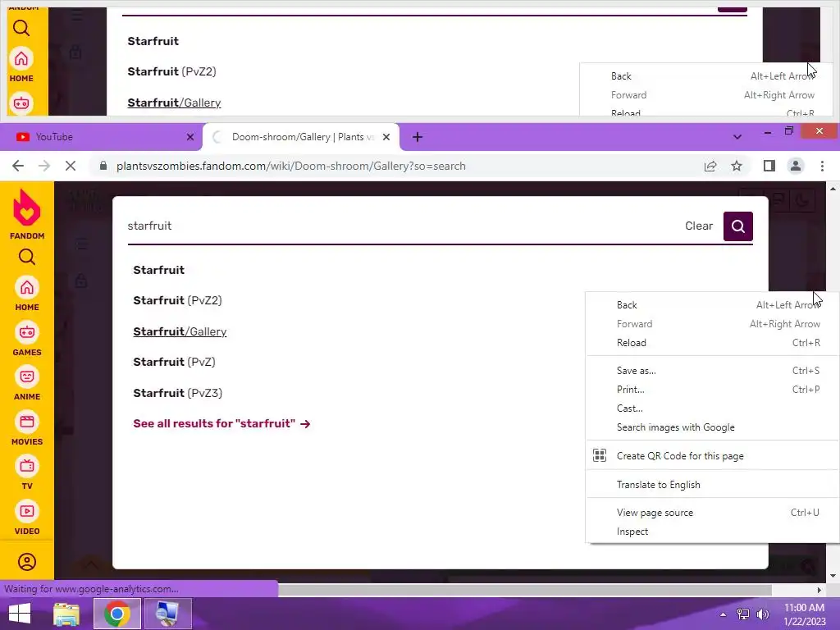The image size is (840, 630).
Task: Choose Create QR Code for this page
Action: tap(712, 456)
